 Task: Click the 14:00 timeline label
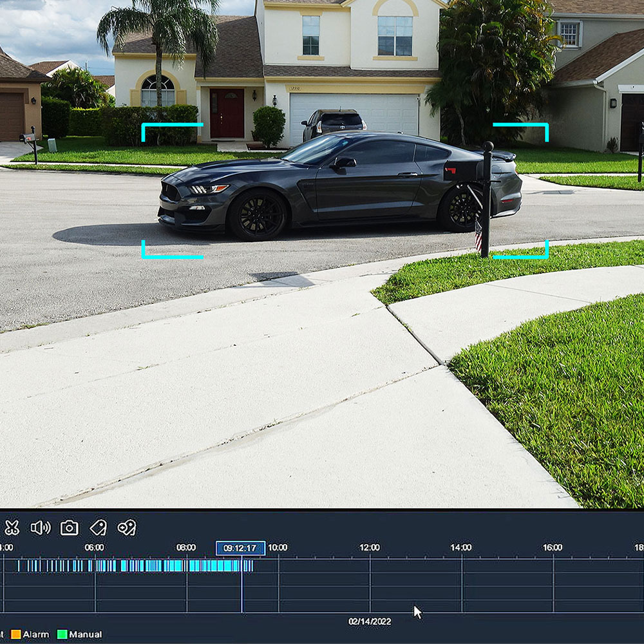(x=461, y=547)
